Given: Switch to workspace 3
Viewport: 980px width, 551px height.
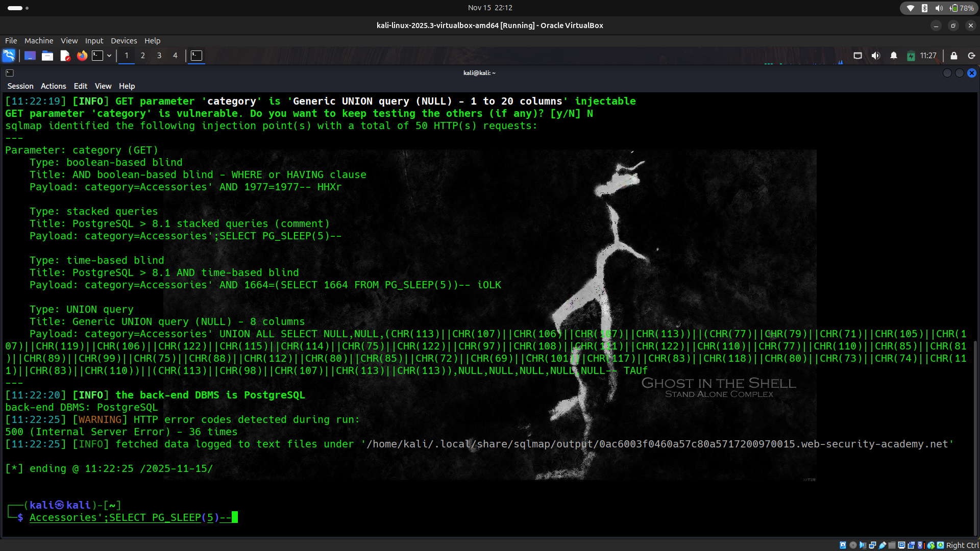Looking at the screenshot, I should [159, 56].
